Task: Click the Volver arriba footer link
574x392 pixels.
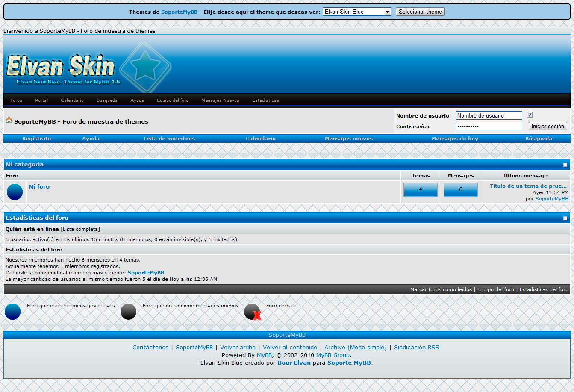Action: (238, 348)
